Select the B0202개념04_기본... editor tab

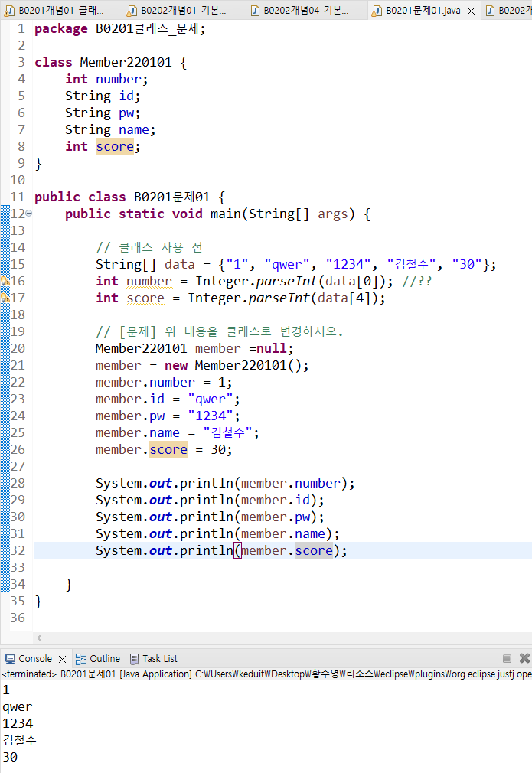coord(300,11)
